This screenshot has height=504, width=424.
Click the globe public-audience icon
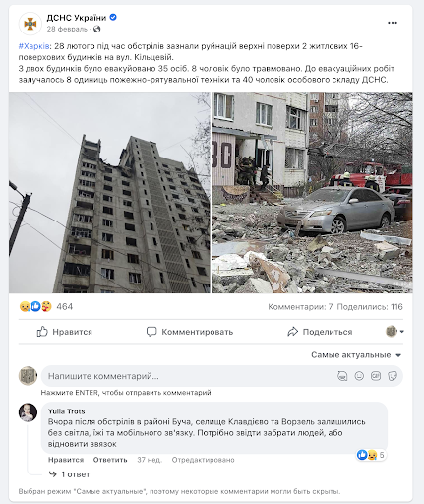[x=96, y=29]
